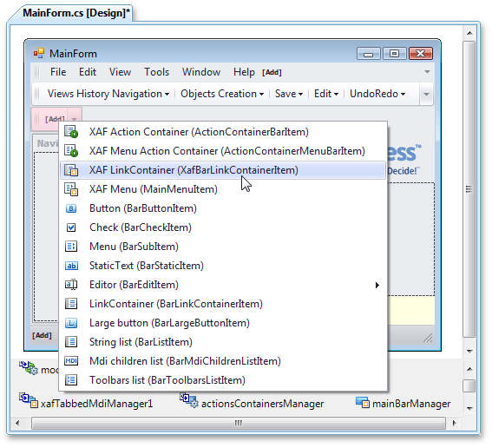Click [Add] in the bottom status bar
Viewport: 492px width, 448px height.
point(42,335)
